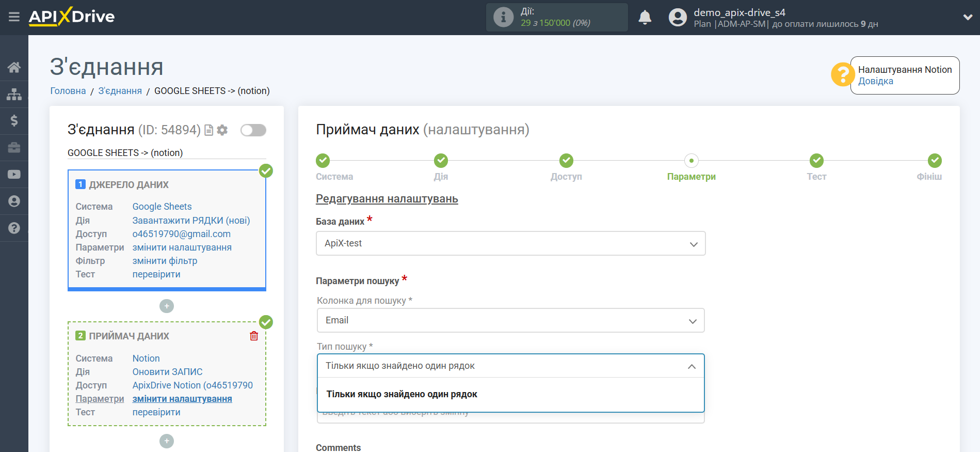This screenshot has height=452, width=980.
Task: Click the actions info icon
Action: (x=503, y=17)
